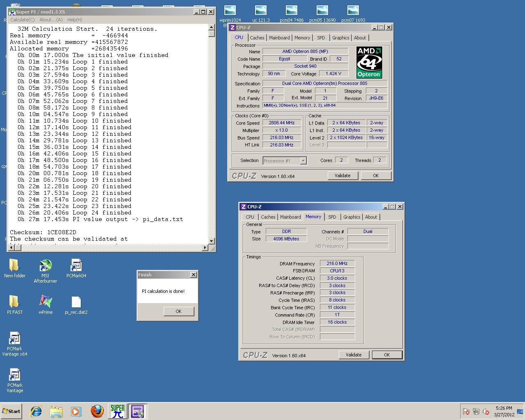
Task: Switch to SPD tab in upper CPU-Z
Action: tap(321, 38)
